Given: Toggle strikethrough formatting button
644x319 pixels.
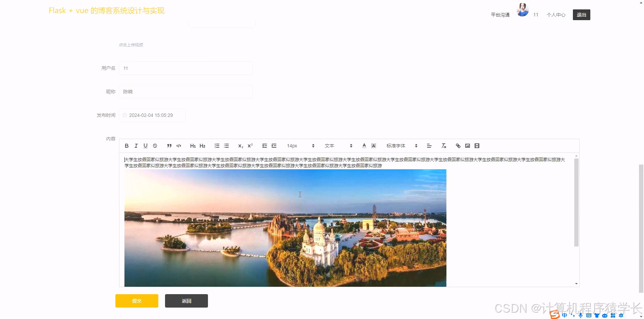Looking at the screenshot, I should tap(155, 146).
